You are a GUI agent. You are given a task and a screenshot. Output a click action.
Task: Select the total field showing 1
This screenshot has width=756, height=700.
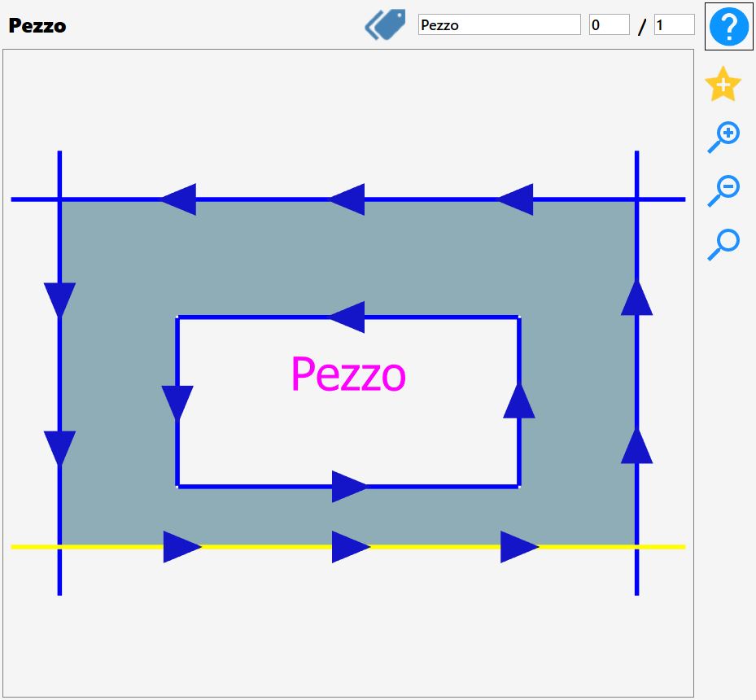(674, 24)
